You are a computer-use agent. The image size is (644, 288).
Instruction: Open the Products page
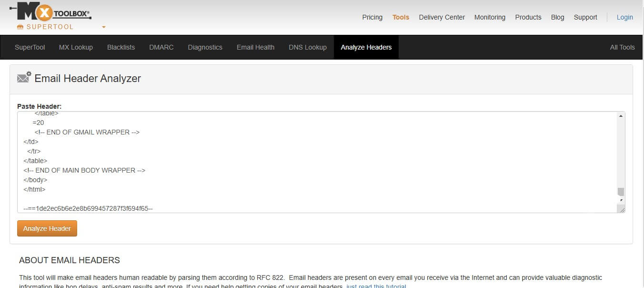[x=528, y=17]
